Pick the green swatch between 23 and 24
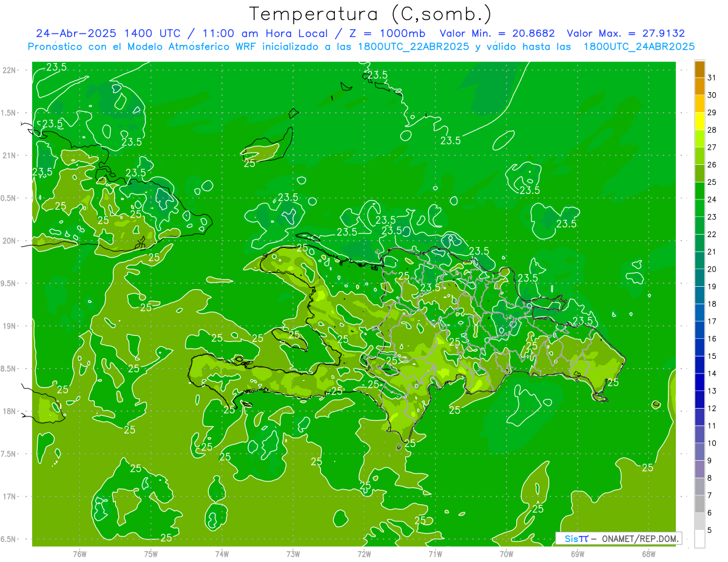Screen dimensions: 728x562 click(x=699, y=208)
